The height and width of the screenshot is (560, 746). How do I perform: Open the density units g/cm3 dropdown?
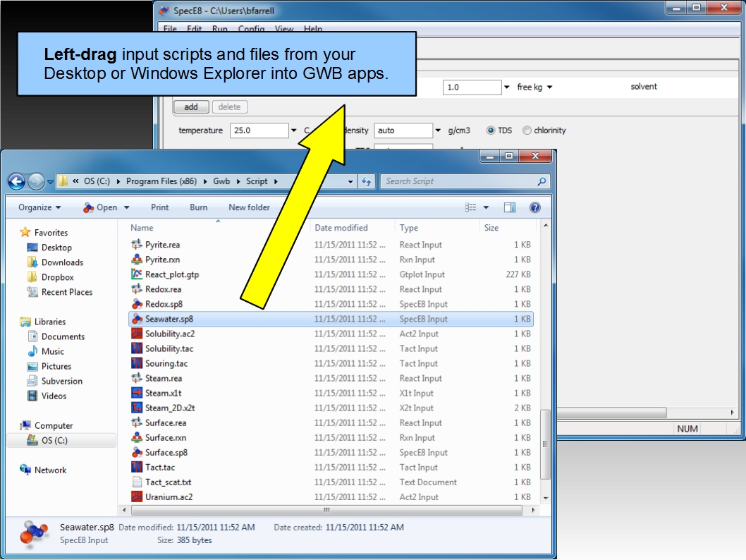[x=438, y=130]
